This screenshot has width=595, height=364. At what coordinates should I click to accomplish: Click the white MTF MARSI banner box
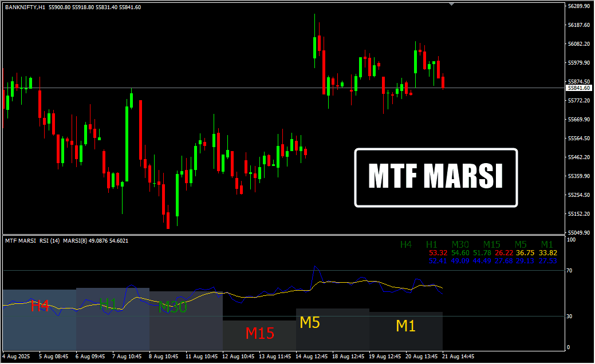436,177
